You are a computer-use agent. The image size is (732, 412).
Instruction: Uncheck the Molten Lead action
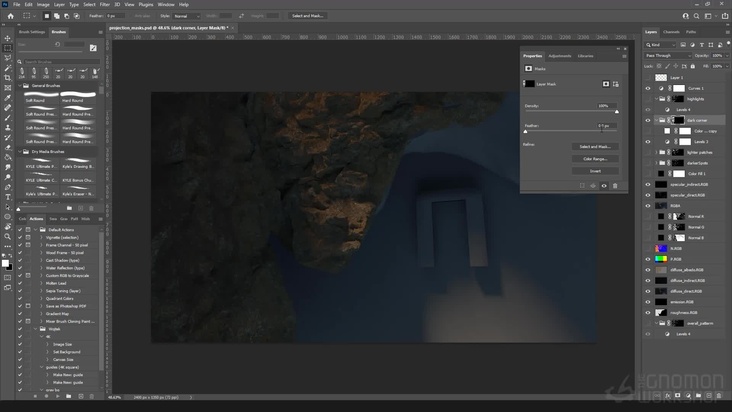pos(20,283)
